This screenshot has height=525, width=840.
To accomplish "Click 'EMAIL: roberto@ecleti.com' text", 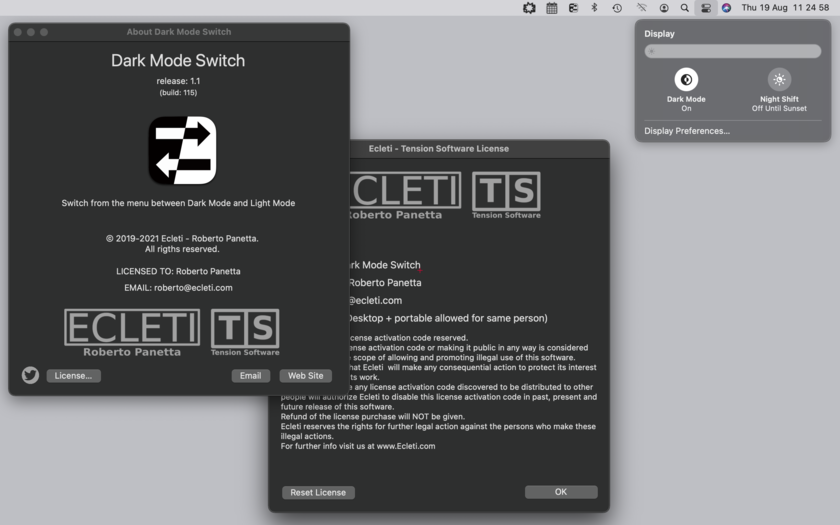I will click(x=178, y=288).
